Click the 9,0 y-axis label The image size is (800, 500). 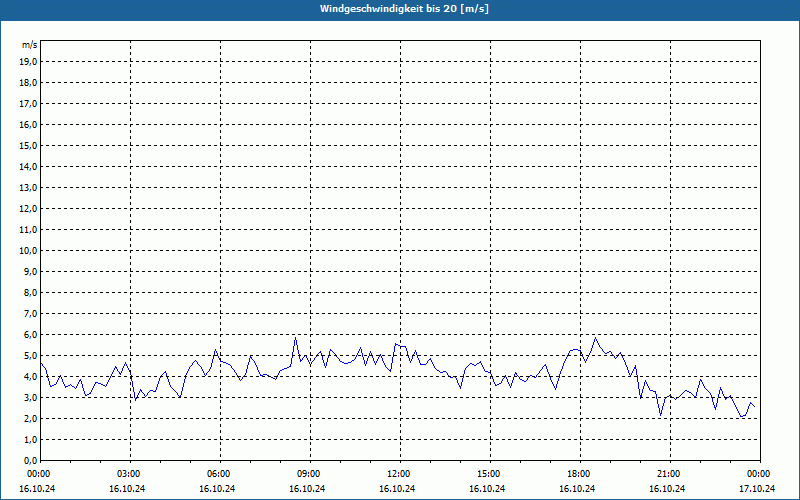(x=30, y=271)
